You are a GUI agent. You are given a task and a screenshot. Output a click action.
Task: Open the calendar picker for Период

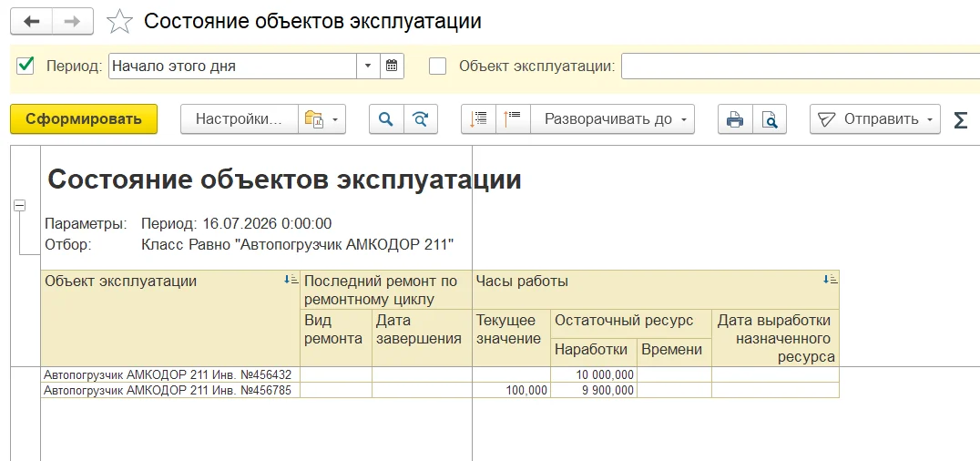tap(392, 66)
